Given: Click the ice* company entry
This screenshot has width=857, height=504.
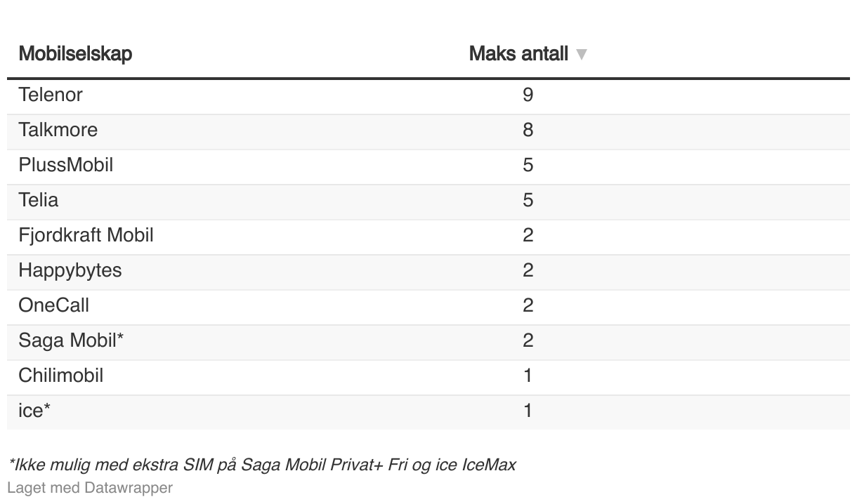Looking at the screenshot, I should tap(34, 411).
